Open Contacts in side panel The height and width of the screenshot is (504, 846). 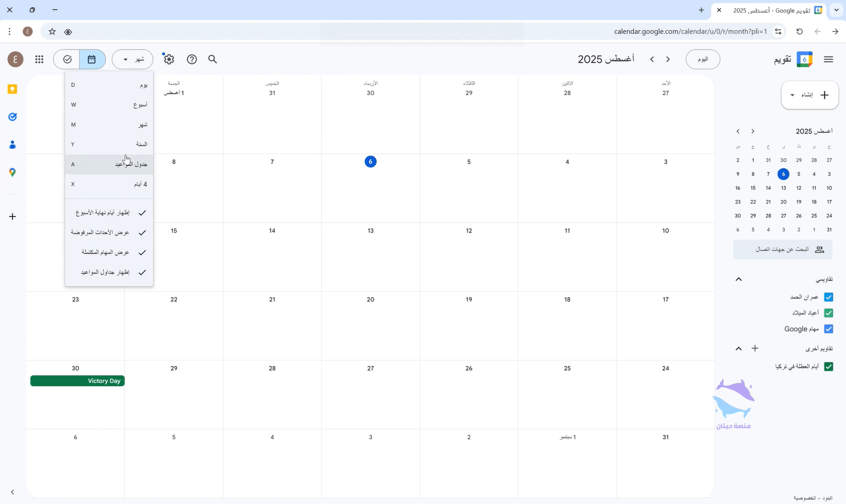point(13,145)
